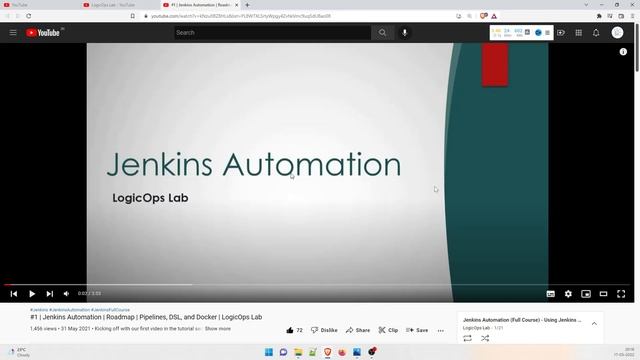Image resolution: width=640 pixels, height=360 pixels.
Task: Click the #Jenkins hashtag link
Action: pos(39,310)
